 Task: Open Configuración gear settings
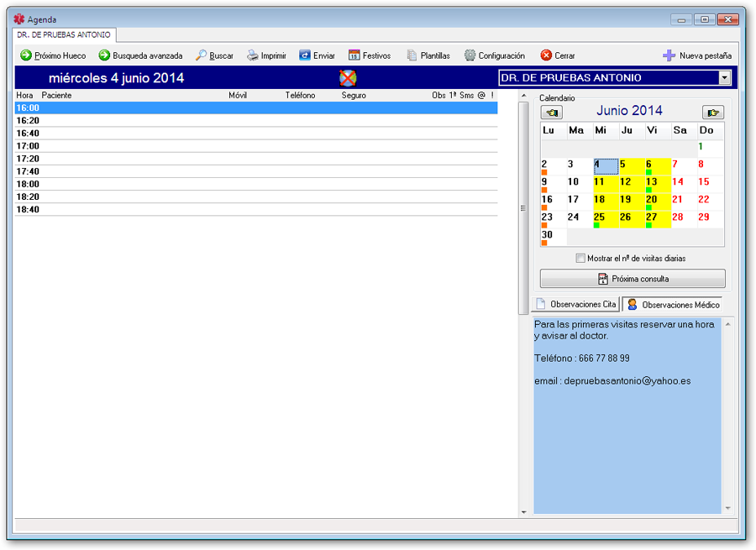[x=470, y=55]
